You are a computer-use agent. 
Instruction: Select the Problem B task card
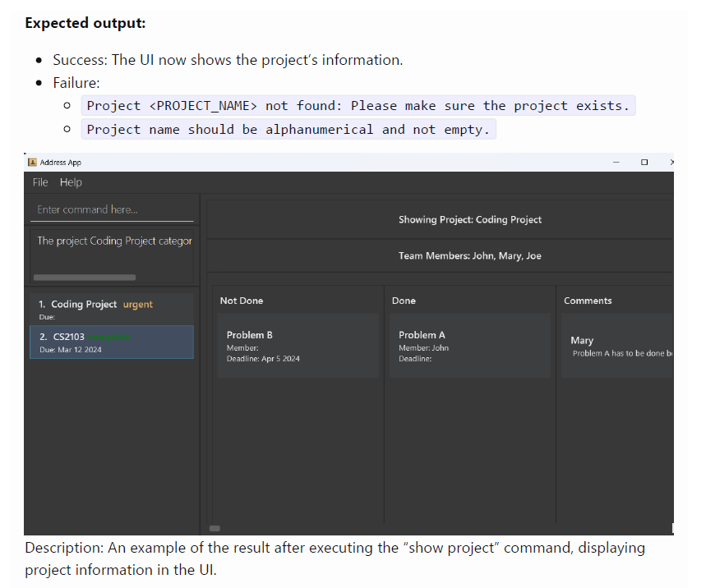(298, 346)
